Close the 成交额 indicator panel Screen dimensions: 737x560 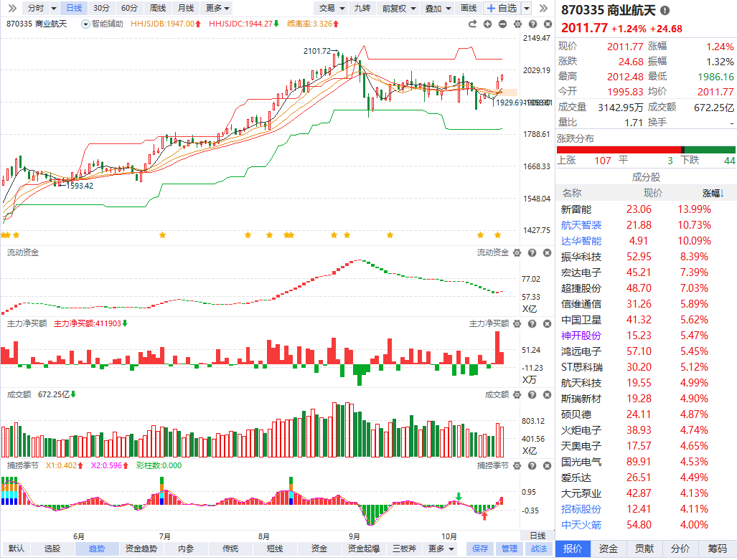(546, 394)
